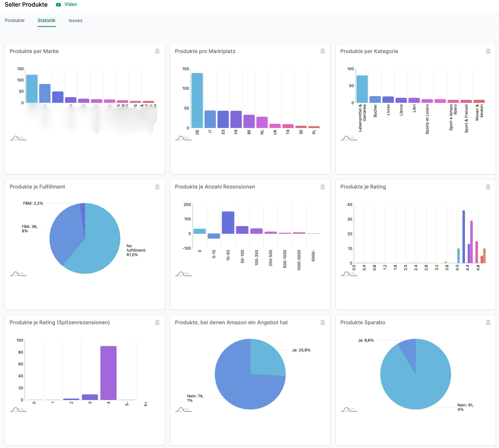Viewport: 499px width, 448px height.
Task: Click the Video play icon
Action: (x=58, y=4)
